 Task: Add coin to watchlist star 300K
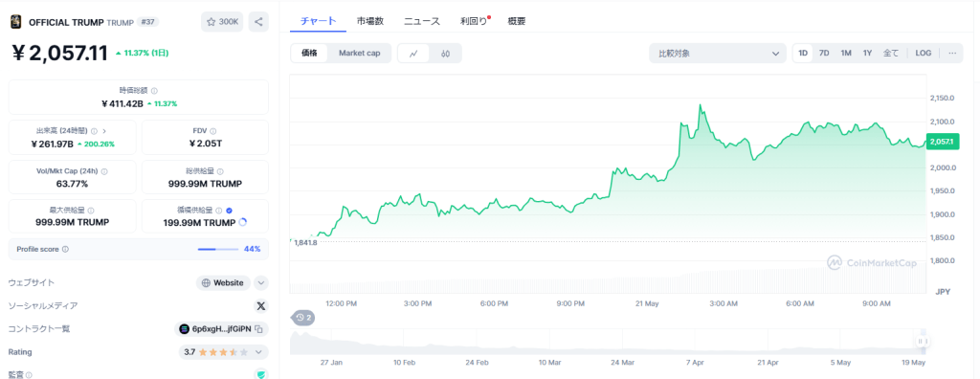coord(222,22)
